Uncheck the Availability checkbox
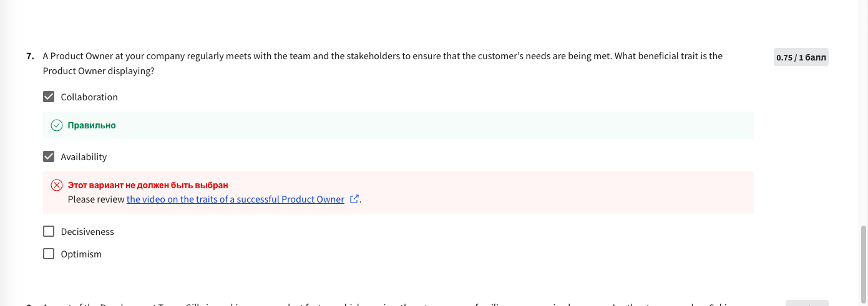This screenshot has height=306, width=868. click(x=49, y=156)
